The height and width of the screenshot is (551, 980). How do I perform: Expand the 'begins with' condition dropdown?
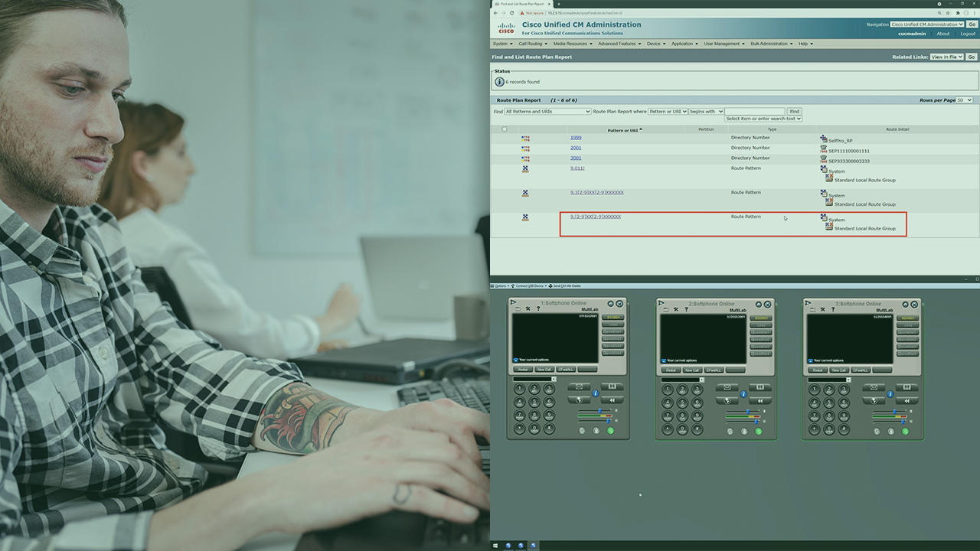pos(706,112)
